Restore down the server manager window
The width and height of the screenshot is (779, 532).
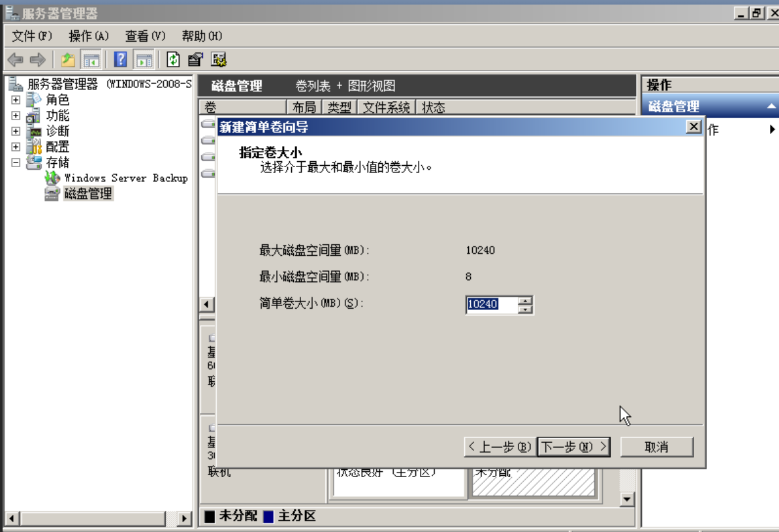[x=757, y=14]
